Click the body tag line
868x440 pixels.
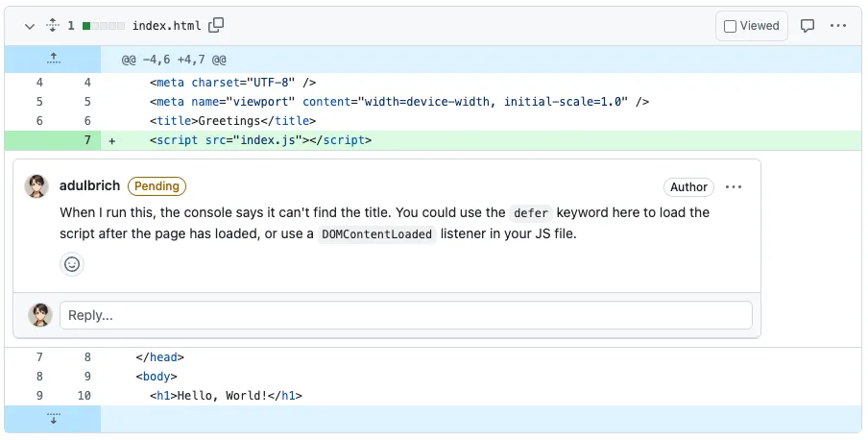157,377
